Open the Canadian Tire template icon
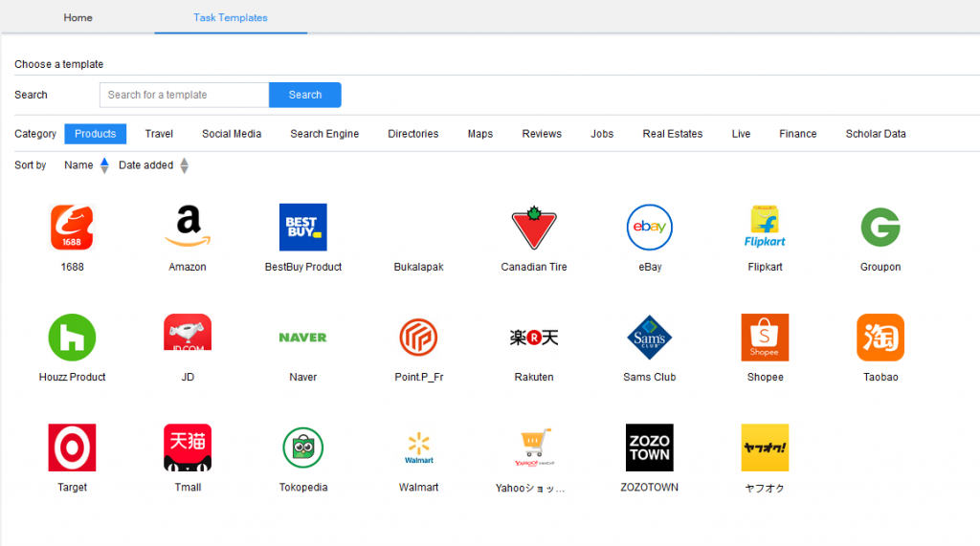This screenshot has height=546, width=980. click(534, 228)
